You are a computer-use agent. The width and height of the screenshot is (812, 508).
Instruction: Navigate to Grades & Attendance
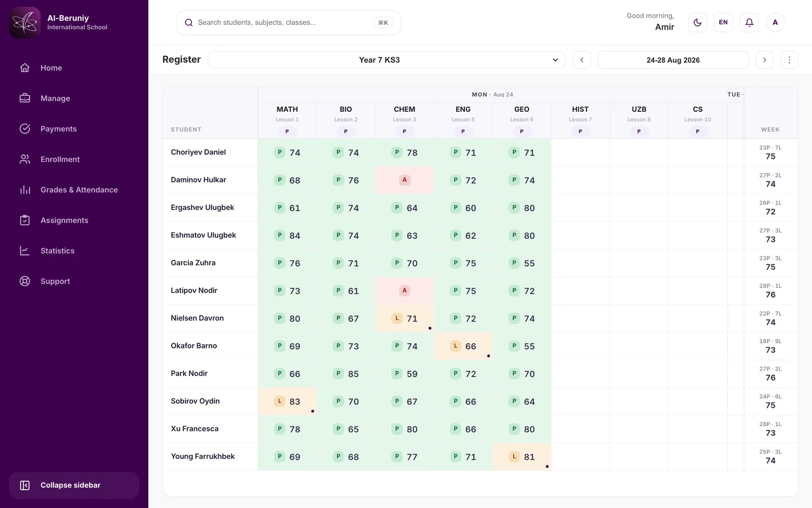tap(74, 190)
